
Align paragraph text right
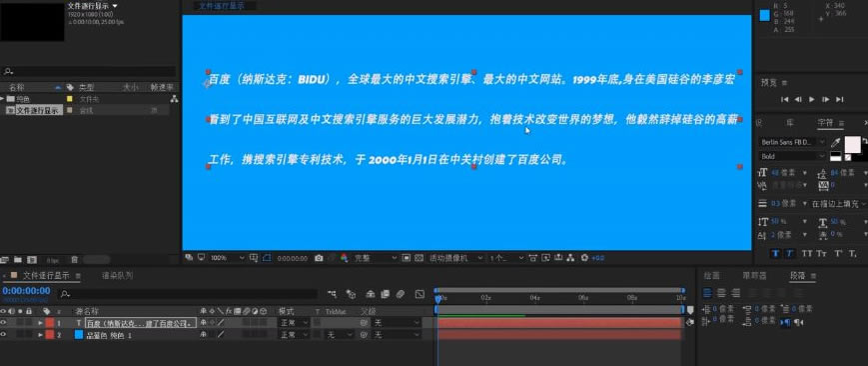click(x=736, y=293)
